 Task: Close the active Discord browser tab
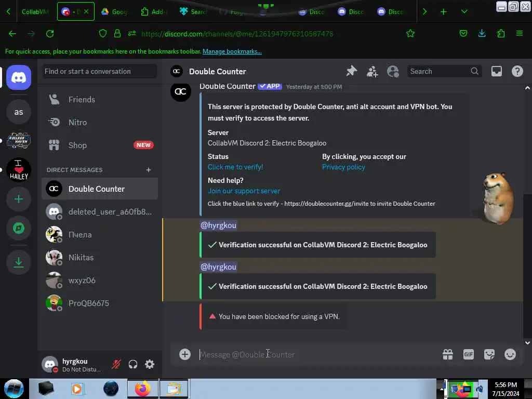(86, 11)
